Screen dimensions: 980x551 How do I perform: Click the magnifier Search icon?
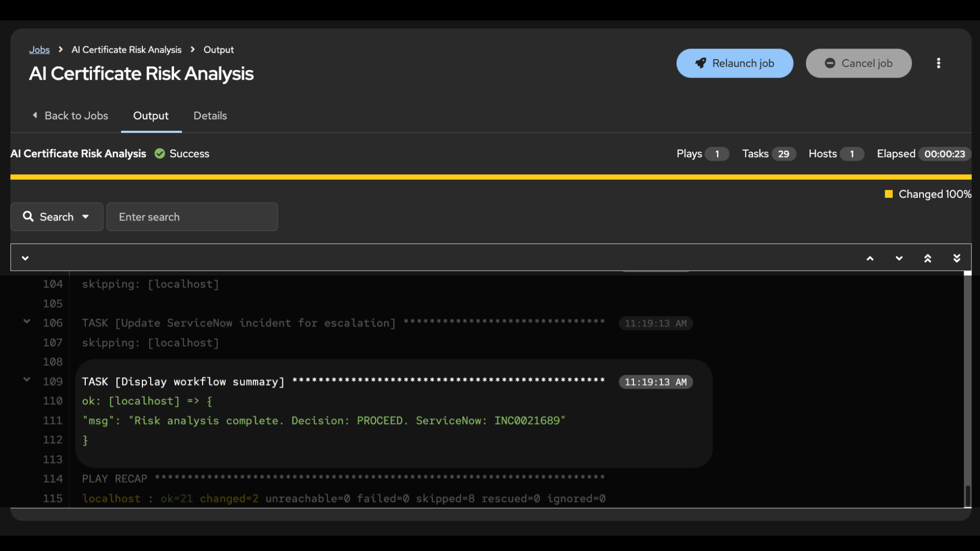(x=28, y=217)
